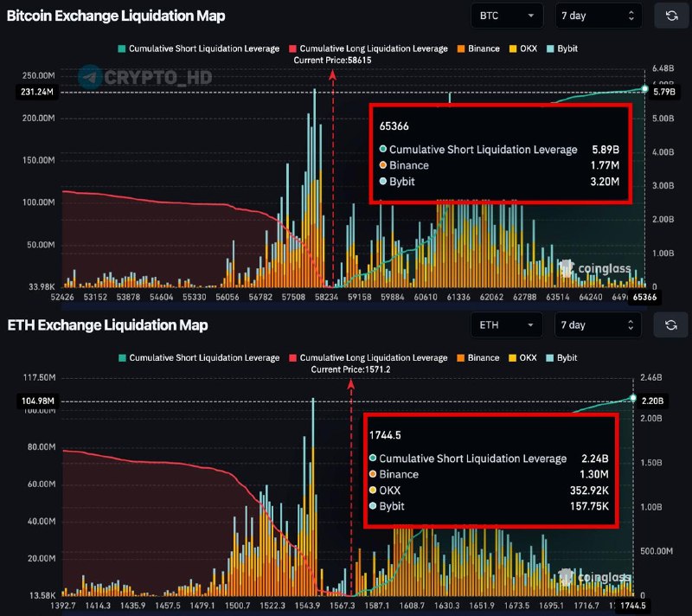Toggle Cumulative Long Liquidation Leverage in ETH legend
The height and width of the screenshot is (616, 692).
pos(368,358)
